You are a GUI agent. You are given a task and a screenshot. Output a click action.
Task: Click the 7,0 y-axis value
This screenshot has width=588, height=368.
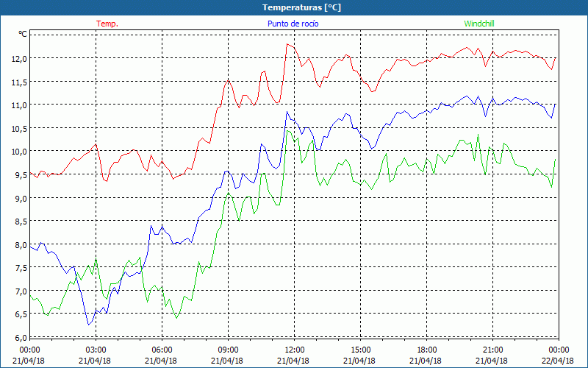click(x=21, y=291)
